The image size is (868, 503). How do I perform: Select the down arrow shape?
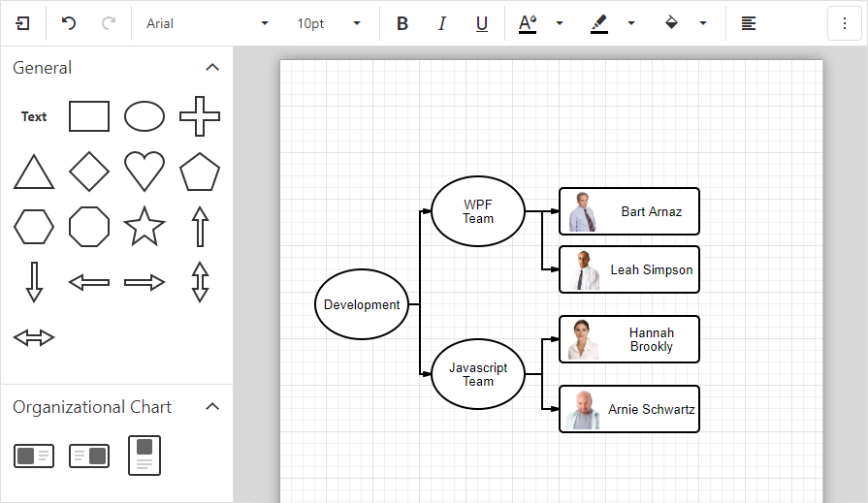pyautogui.click(x=34, y=282)
